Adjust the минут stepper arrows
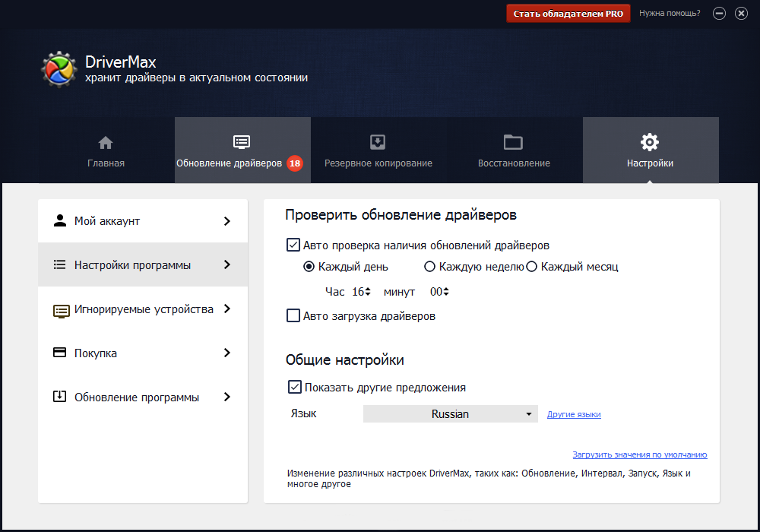 click(x=446, y=292)
